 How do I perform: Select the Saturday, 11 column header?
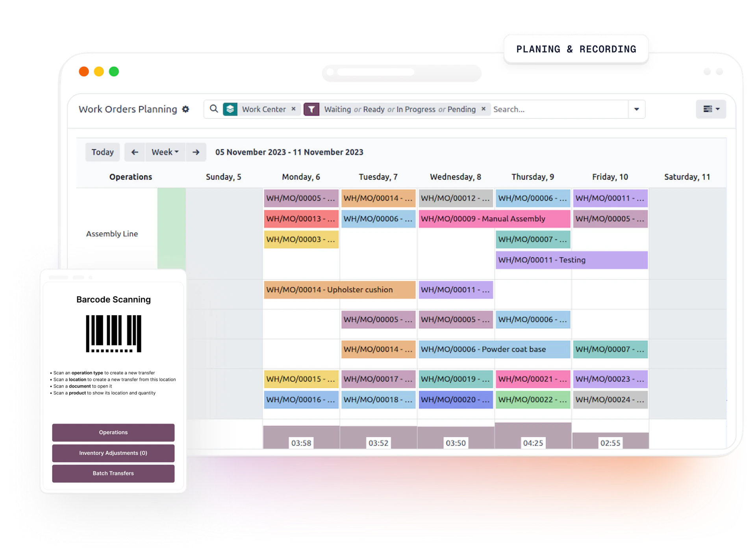click(x=687, y=177)
